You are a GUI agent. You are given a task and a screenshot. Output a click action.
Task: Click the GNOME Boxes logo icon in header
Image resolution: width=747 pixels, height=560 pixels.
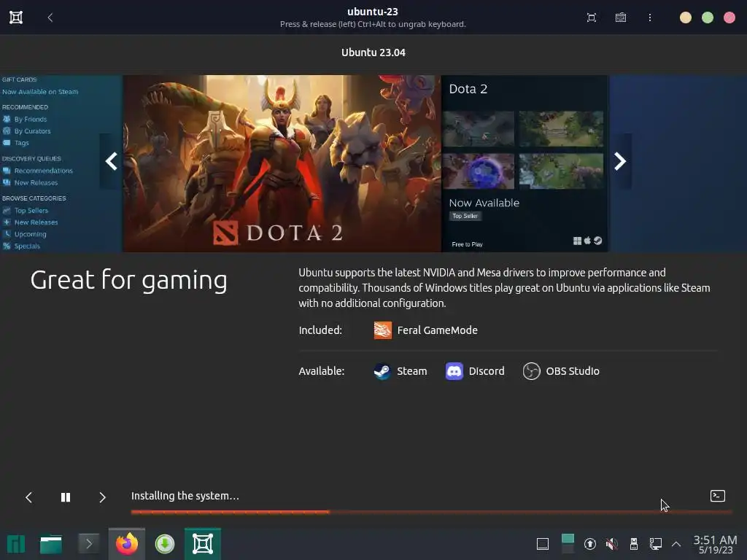16,17
